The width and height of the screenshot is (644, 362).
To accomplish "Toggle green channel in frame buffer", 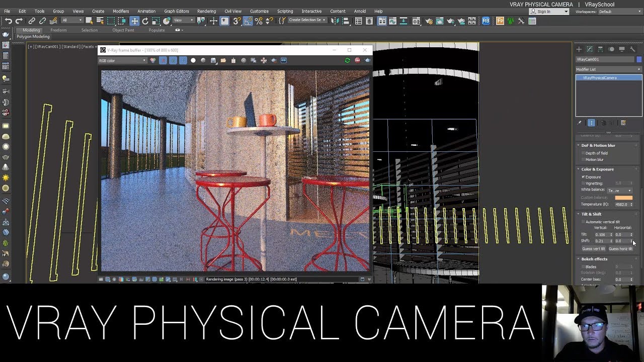I will click(x=173, y=60).
